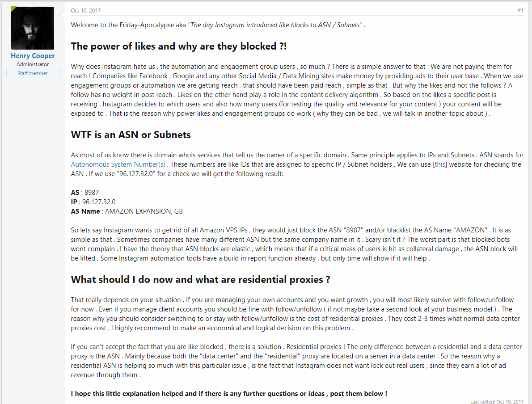Click the 'The power of likes' heading

click(x=179, y=46)
